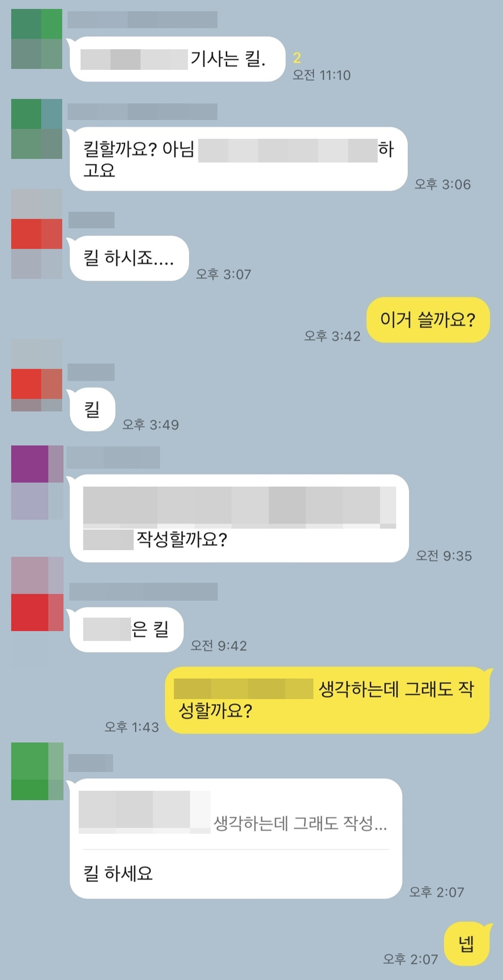
Task: Select the short '킬' message bubble
Action: coord(93,409)
